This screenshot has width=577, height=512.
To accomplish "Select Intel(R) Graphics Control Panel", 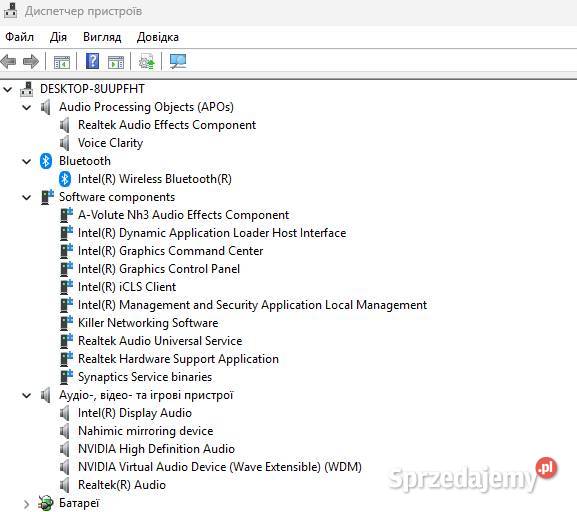I will pyautogui.click(x=159, y=269).
